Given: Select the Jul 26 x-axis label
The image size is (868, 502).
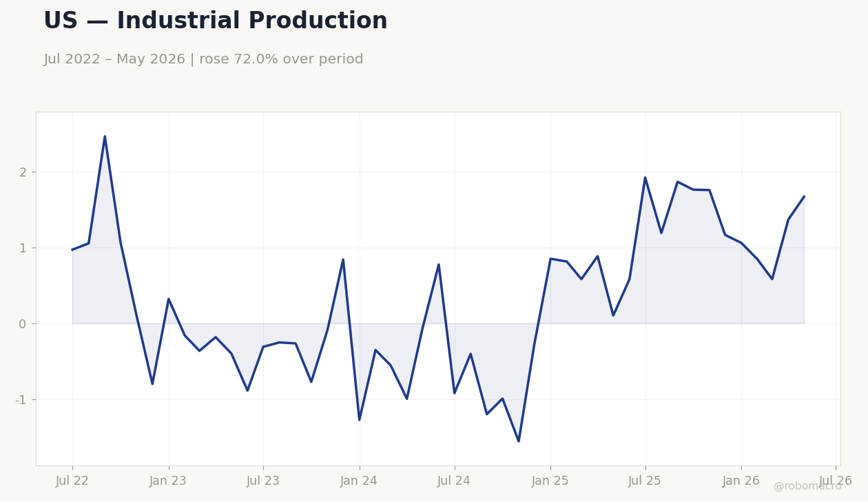Looking at the screenshot, I should 836,481.
